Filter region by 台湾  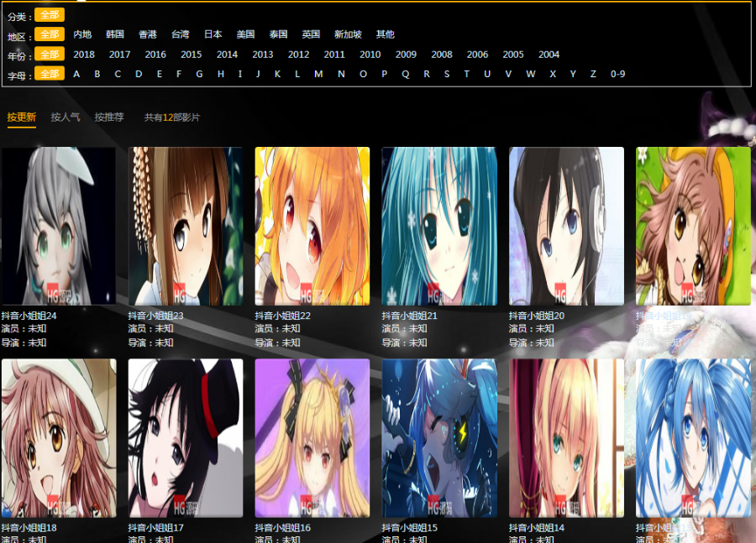point(181,34)
